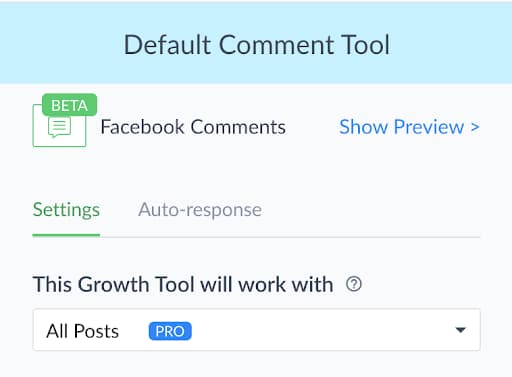
Task: Click the green-outlined square around the comment icon
Action: [x=59, y=126]
